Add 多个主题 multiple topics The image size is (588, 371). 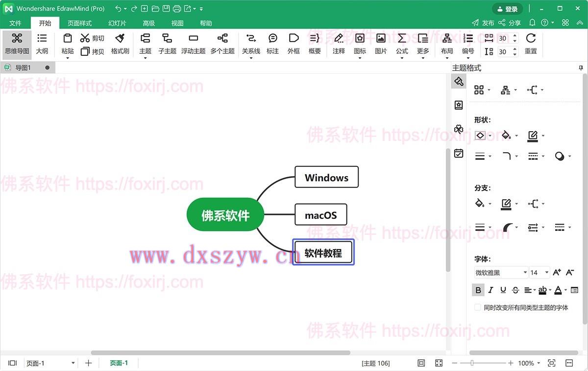[x=222, y=44]
